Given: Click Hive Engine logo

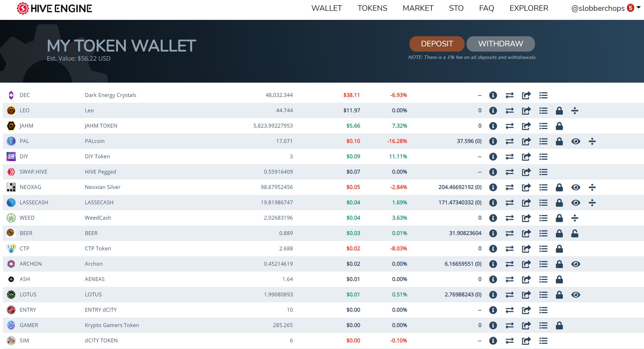Looking at the screenshot, I should pos(54,8).
